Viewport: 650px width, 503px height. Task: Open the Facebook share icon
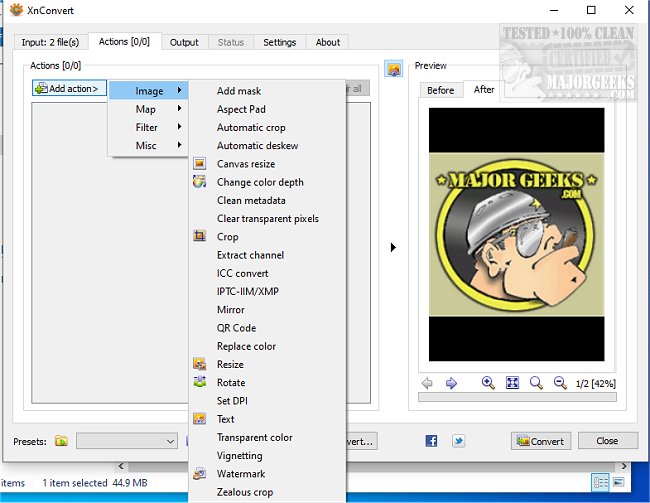pyautogui.click(x=432, y=441)
